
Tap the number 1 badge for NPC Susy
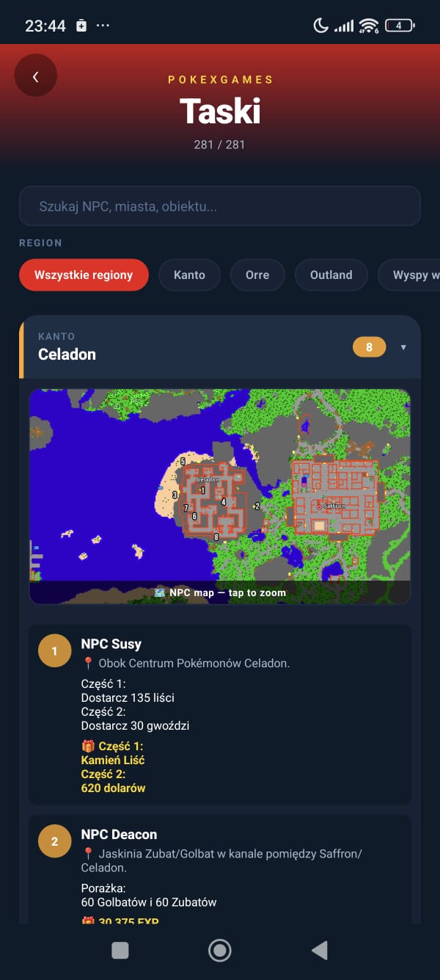tap(54, 651)
